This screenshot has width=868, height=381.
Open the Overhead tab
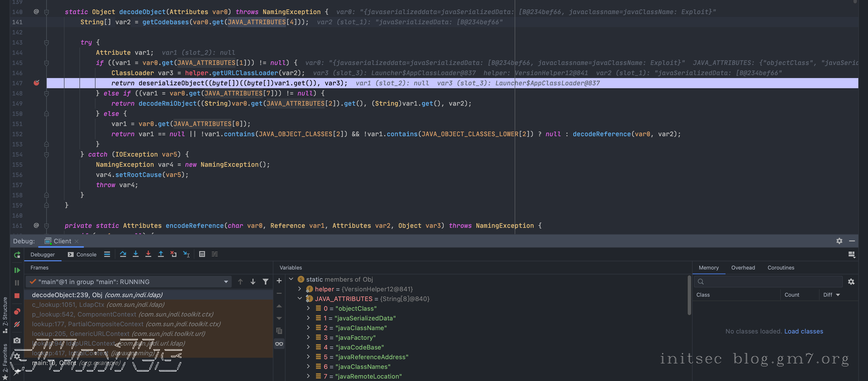tap(743, 268)
